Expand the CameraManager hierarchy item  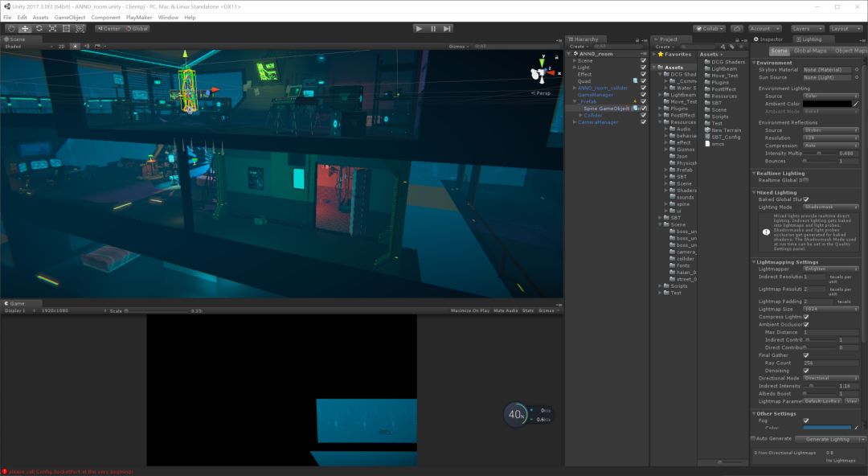575,122
